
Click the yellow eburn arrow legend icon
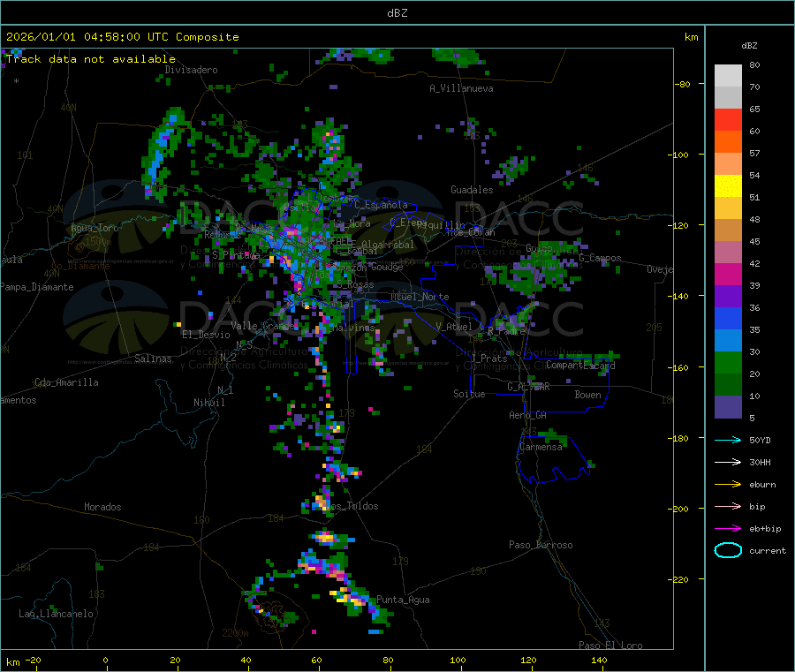point(728,485)
